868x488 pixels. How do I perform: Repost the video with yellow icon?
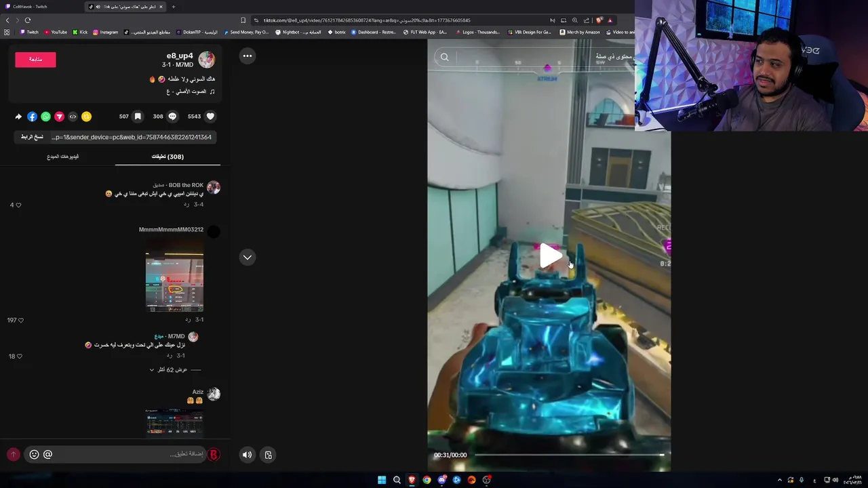coord(86,117)
